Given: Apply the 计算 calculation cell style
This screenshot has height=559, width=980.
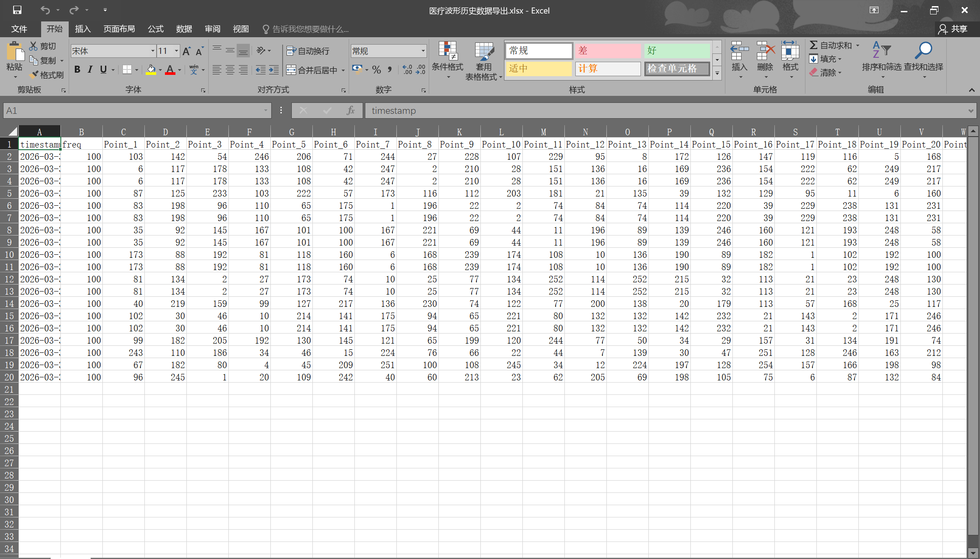Looking at the screenshot, I should (x=607, y=69).
